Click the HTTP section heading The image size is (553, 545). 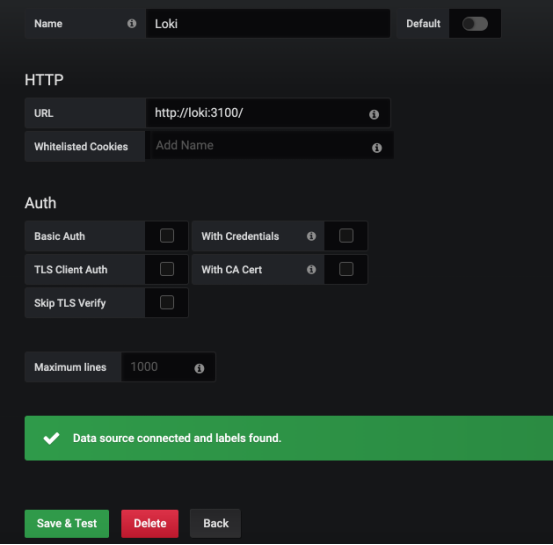[x=44, y=80]
